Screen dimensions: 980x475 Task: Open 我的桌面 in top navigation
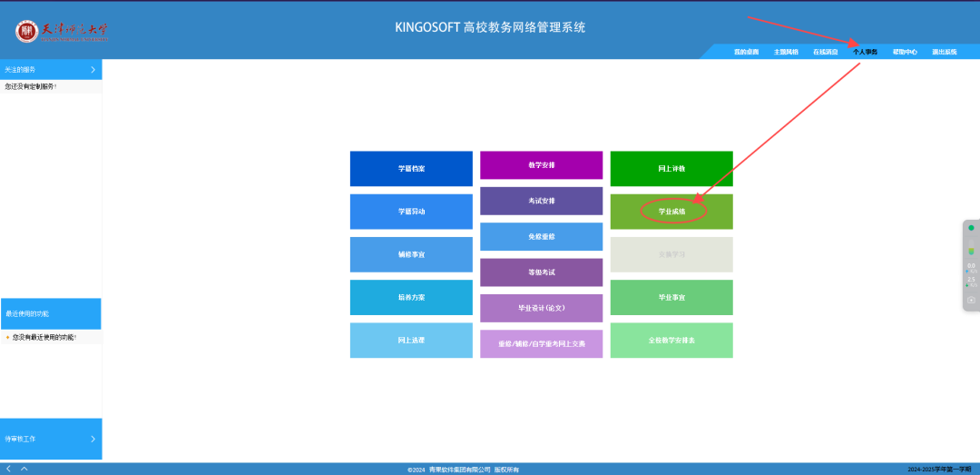pyautogui.click(x=746, y=52)
